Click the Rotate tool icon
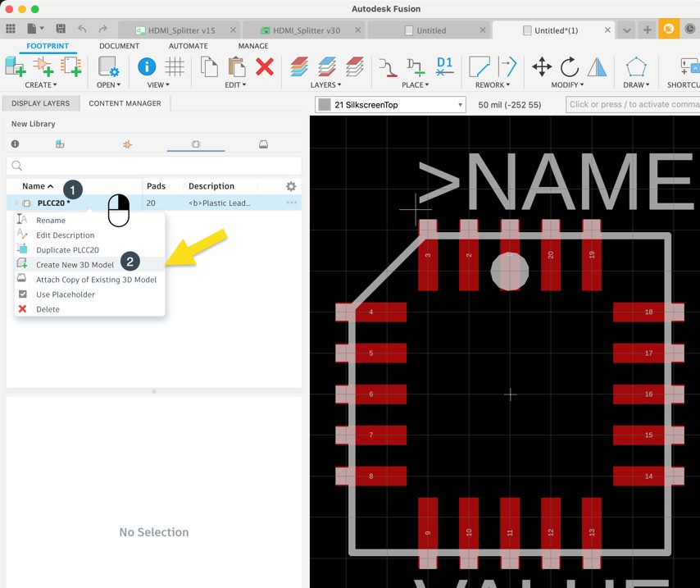 pos(569,66)
